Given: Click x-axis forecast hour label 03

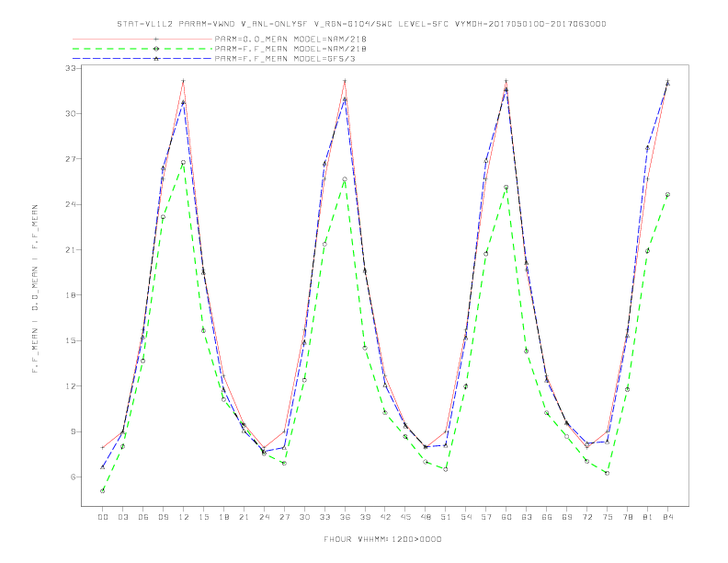Looking at the screenshot, I should (122, 517).
